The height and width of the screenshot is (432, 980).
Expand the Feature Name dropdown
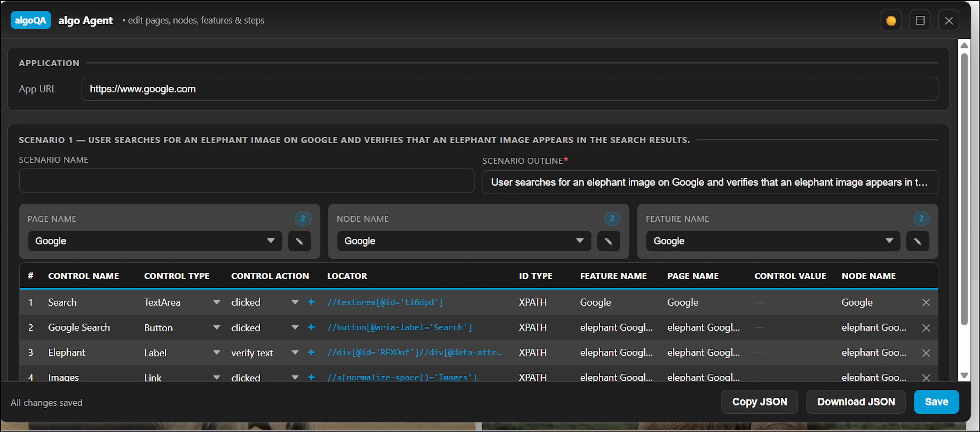(773, 241)
